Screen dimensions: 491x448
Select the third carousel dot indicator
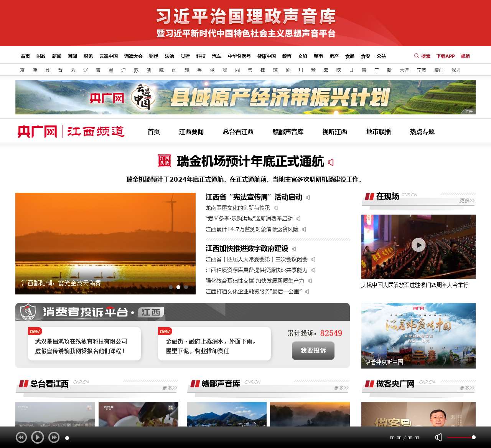click(x=186, y=287)
